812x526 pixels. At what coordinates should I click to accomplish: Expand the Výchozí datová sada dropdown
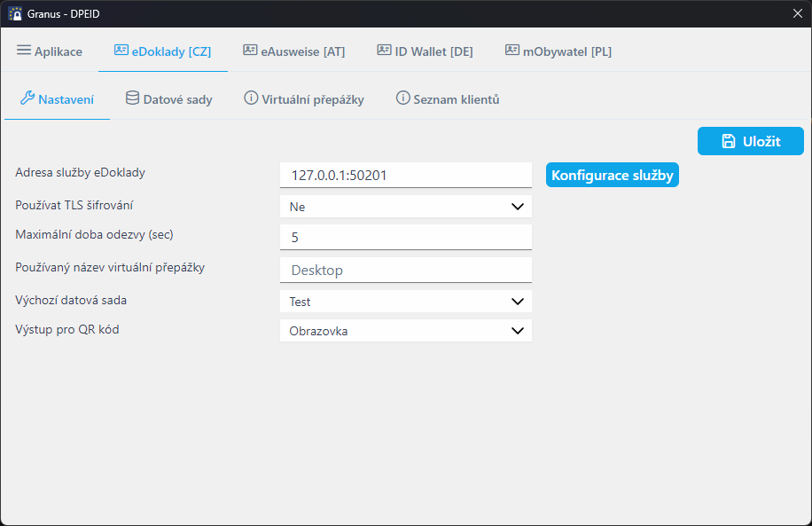tap(405, 302)
